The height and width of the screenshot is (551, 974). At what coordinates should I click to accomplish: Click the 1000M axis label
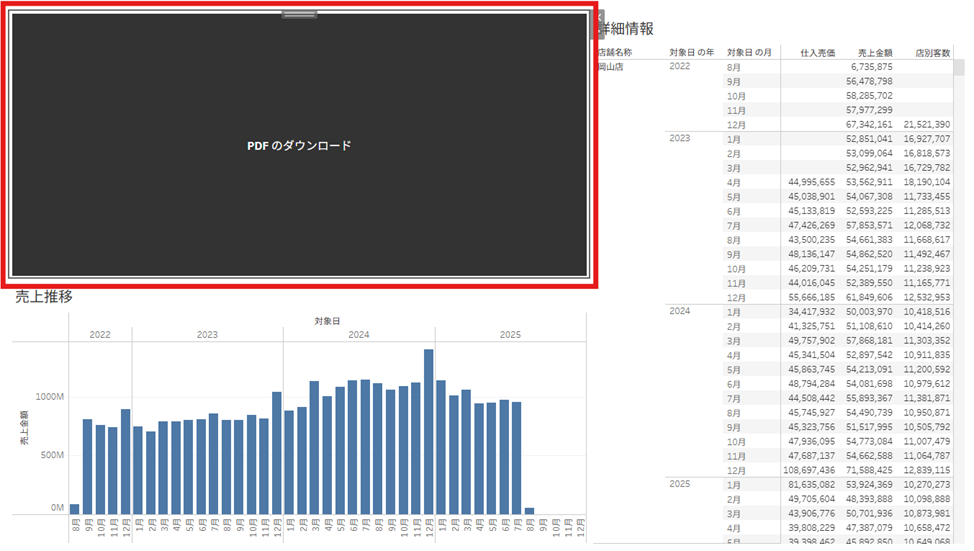pos(50,397)
